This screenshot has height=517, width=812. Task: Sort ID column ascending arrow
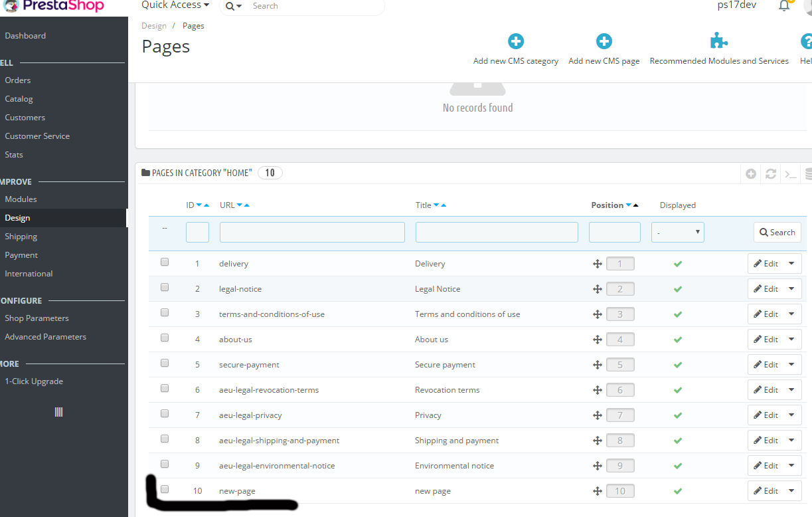click(x=206, y=205)
